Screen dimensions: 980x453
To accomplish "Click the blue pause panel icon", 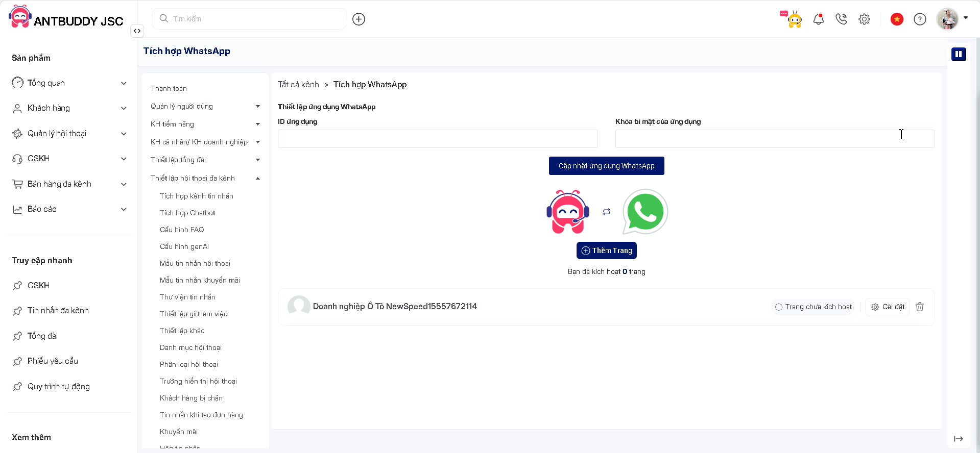I will point(959,54).
